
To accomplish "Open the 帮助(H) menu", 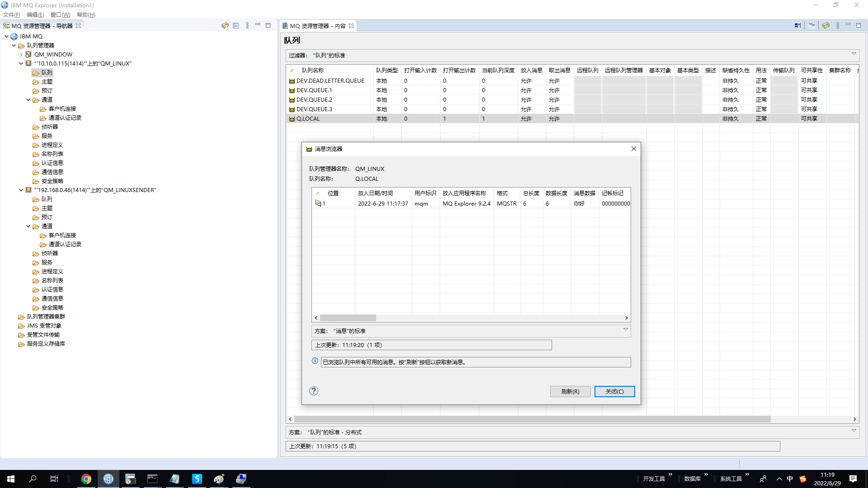I will click(86, 15).
